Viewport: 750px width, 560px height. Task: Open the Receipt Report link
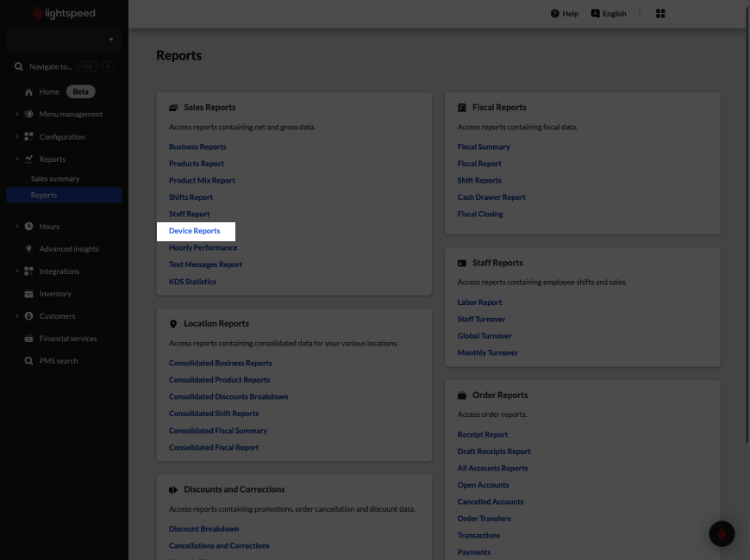point(483,435)
